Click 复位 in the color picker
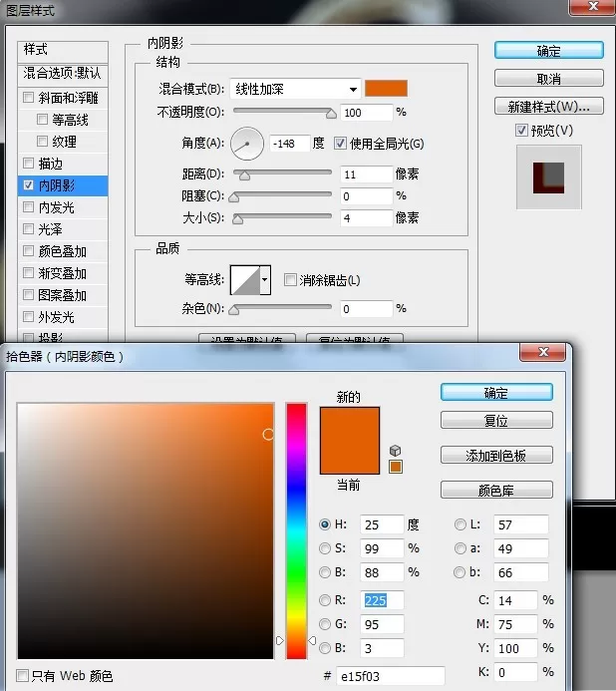Screen dimensions: 616x691 tap(496, 421)
